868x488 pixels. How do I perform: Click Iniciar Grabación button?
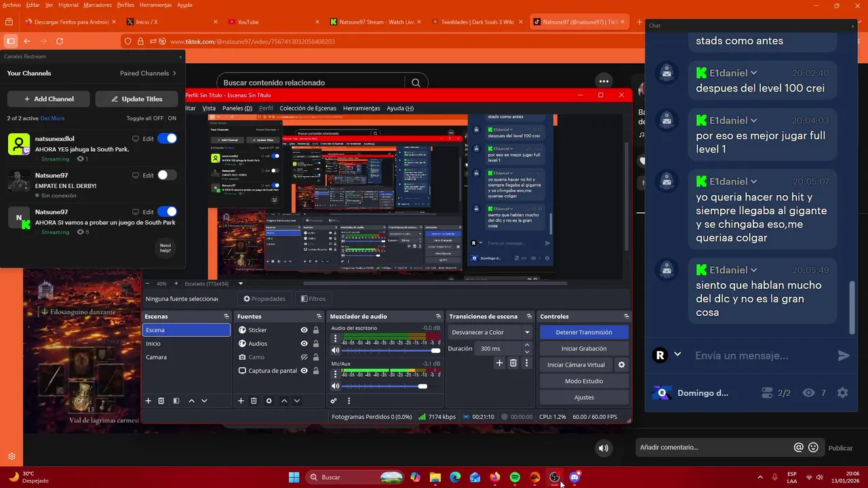[584, 348]
